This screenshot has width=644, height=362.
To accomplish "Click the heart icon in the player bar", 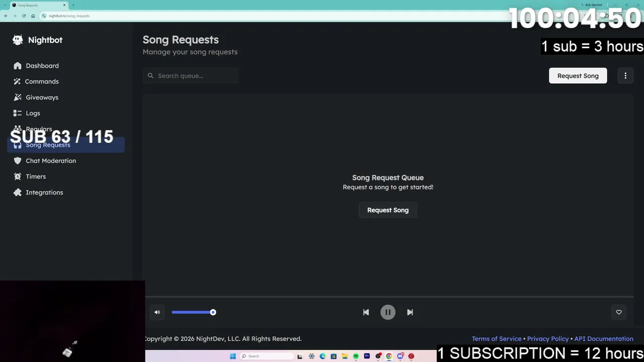I will click(x=619, y=312).
